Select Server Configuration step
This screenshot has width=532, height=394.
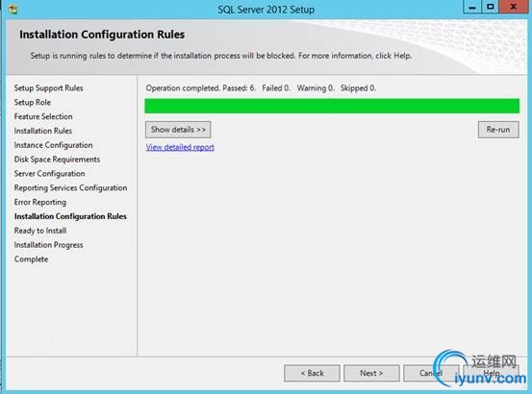(49, 173)
